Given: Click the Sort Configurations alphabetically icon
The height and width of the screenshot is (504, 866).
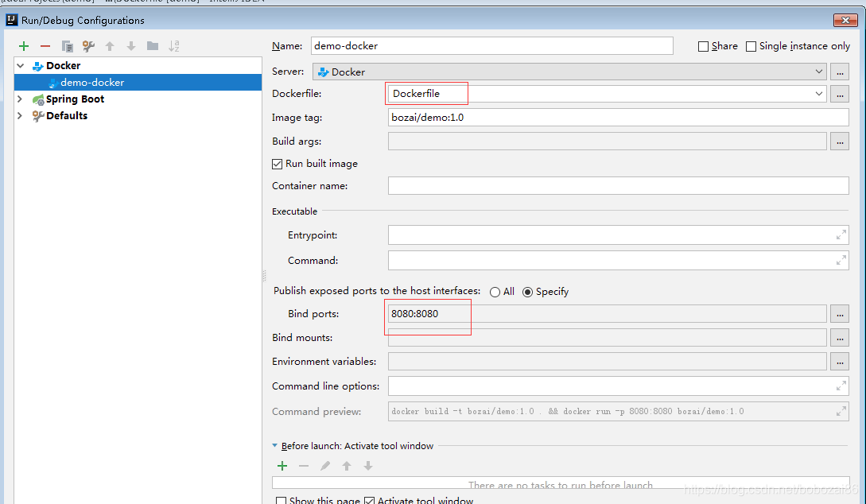Looking at the screenshot, I should (174, 46).
